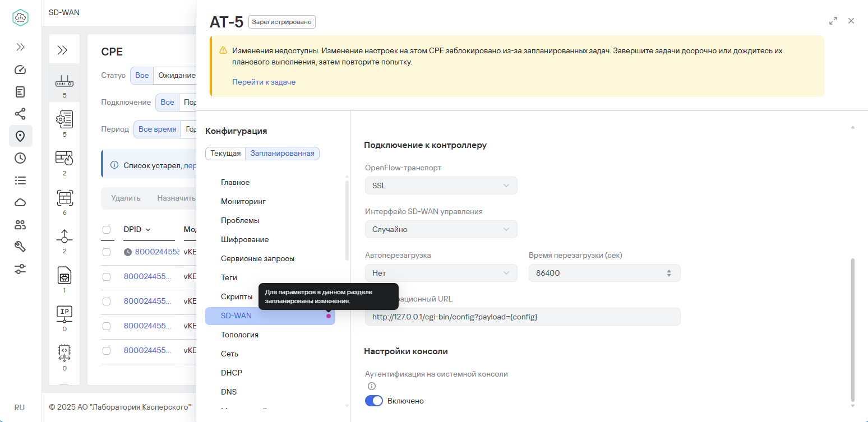This screenshot has height=422, width=868.
Task: Check the second CPE row checkbox
Action: click(x=107, y=276)
